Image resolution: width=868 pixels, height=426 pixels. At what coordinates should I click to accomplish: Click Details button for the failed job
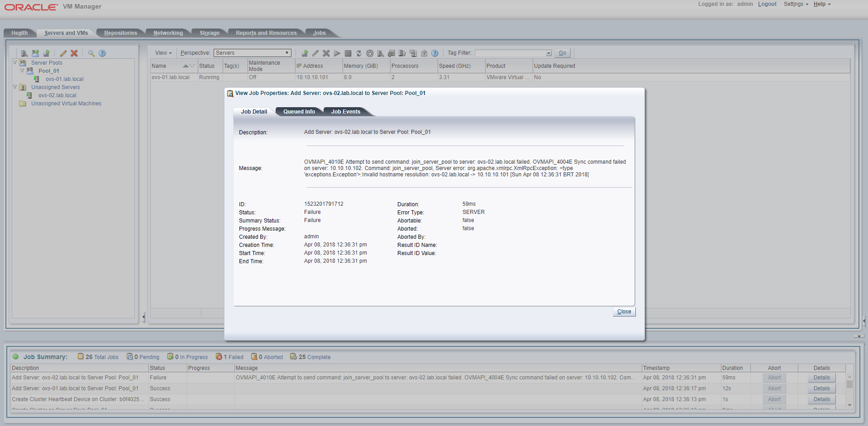(x=821, y=378)
